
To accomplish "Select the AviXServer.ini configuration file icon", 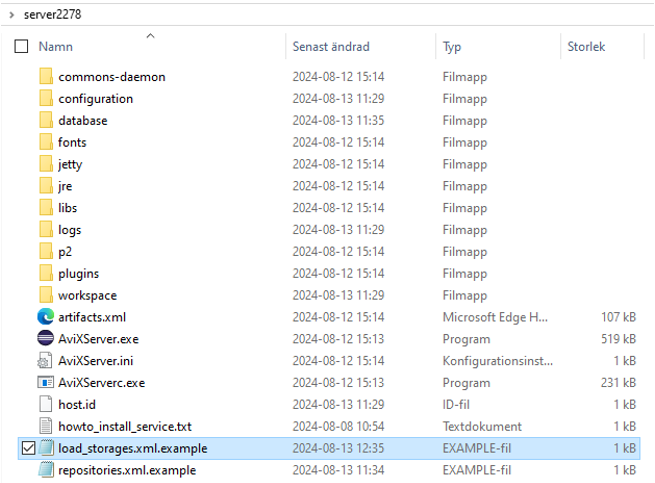I will 45,361.
